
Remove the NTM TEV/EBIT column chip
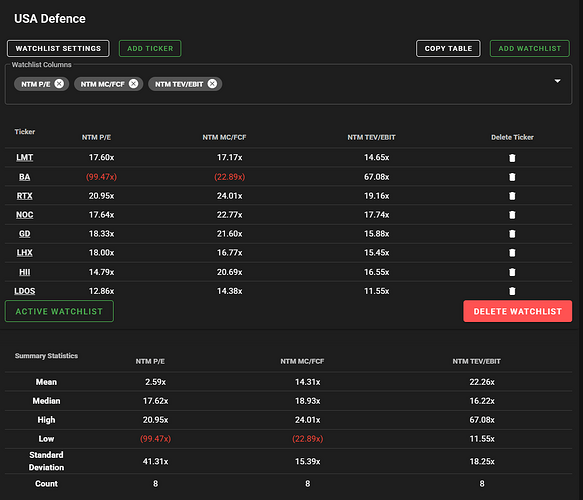coord(212,84)
